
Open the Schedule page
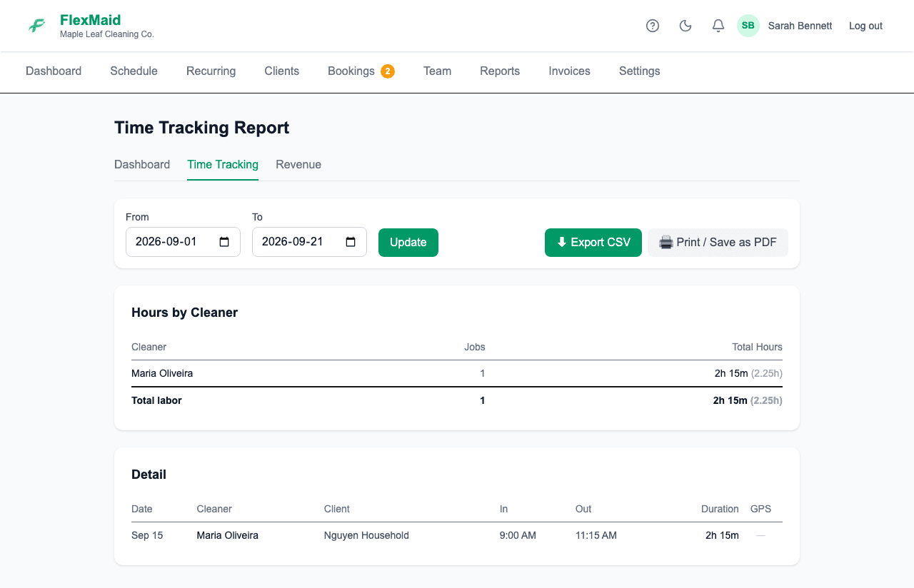click(x=134, y=71)
